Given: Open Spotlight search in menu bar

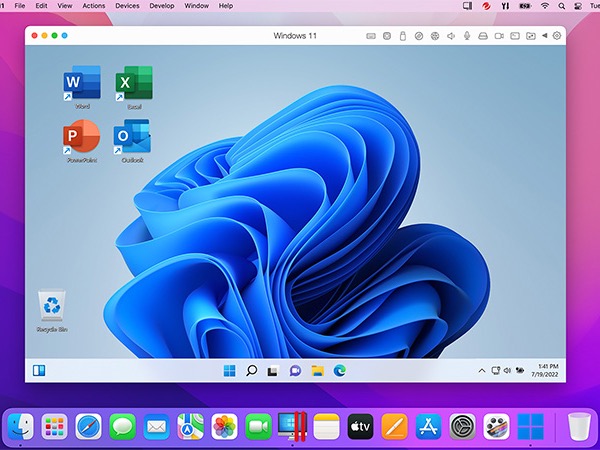Looking at the screenshot, I should click(562, 6).
